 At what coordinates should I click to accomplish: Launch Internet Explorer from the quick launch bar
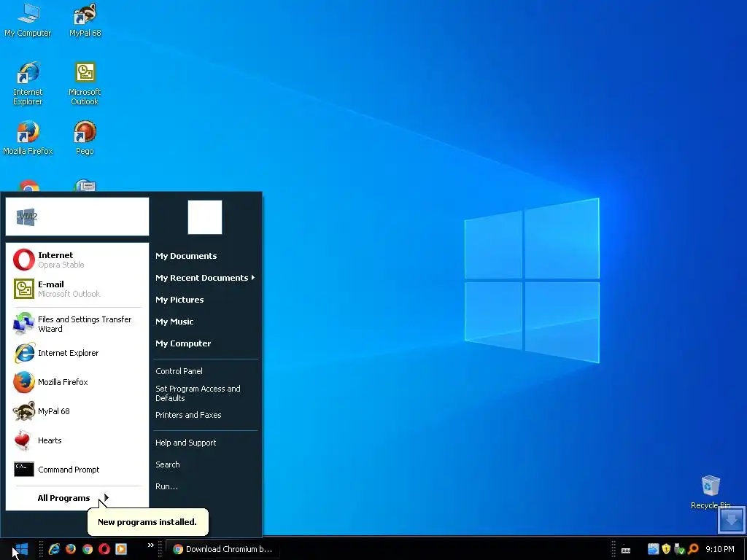click(x=54, y=549)
